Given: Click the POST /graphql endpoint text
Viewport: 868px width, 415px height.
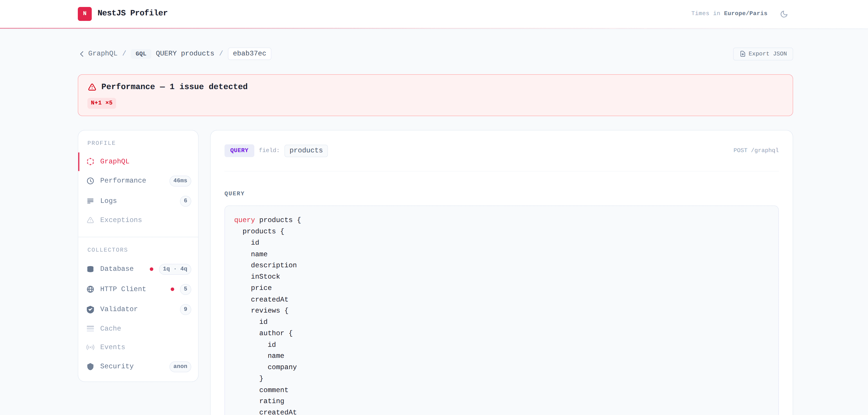Looking at the screenshot, I should pyautogui.click(x=756, y=151).
